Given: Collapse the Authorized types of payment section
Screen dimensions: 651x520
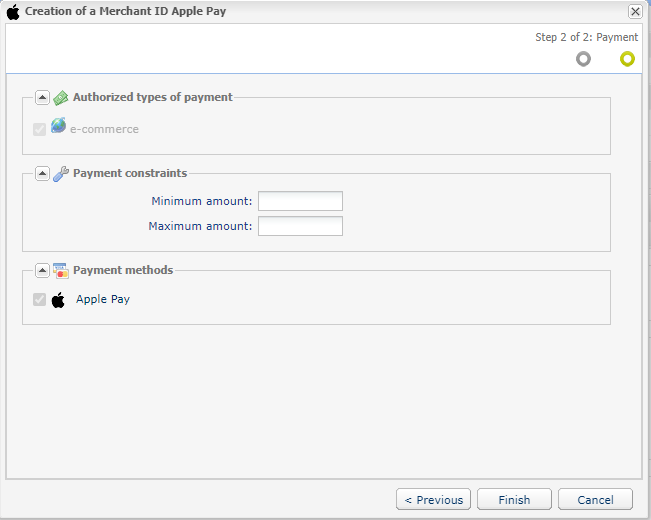Looking at the screenshot, I should [x=42, y=98].
